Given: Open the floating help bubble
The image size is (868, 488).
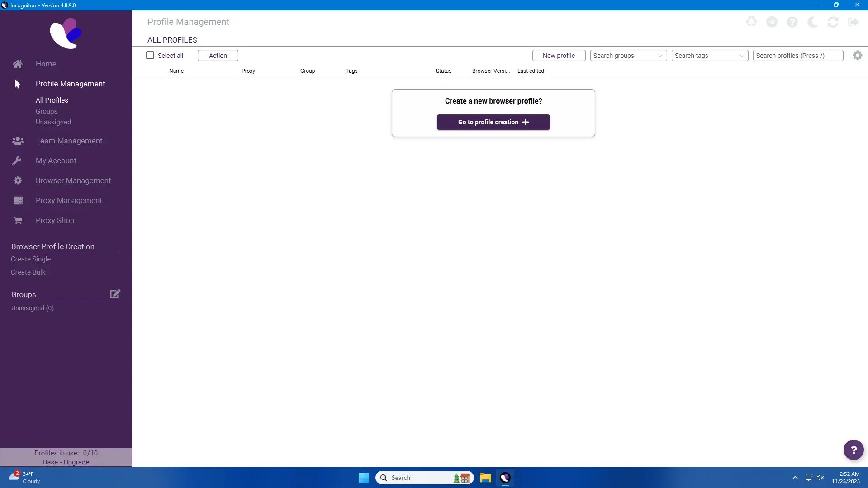Looking at the screenshot, I should 854,450.
